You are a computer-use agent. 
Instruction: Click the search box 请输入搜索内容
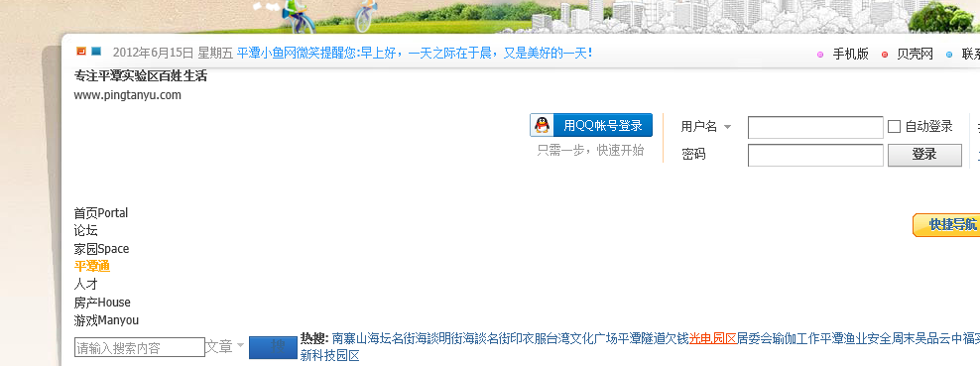point(140,347)
